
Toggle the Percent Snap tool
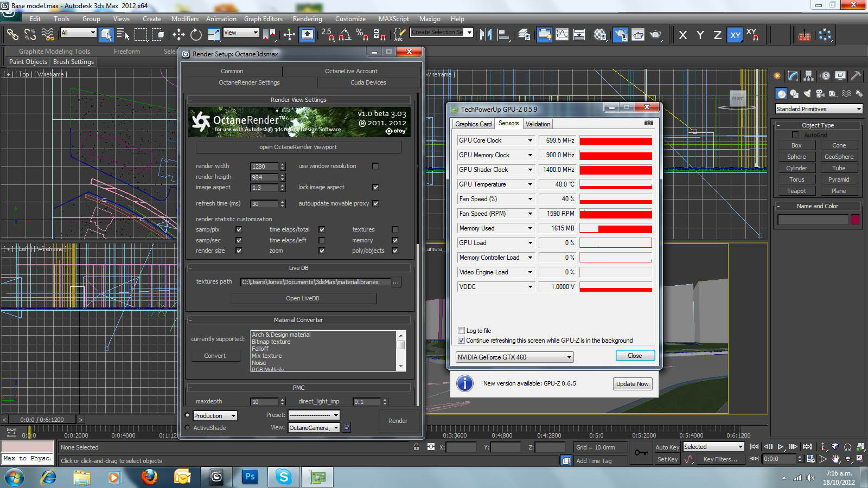tap(362, 35)
